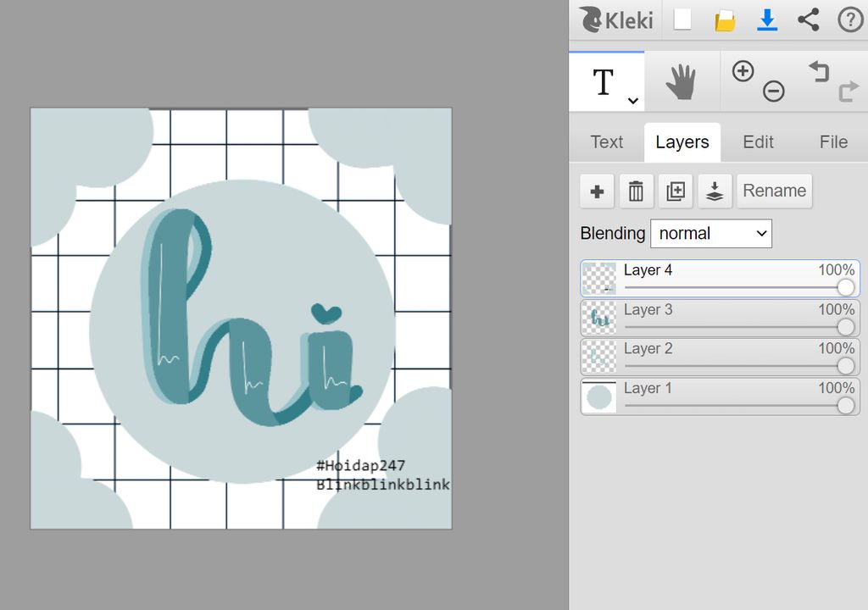Merge layer down

click(x=715, y=191)
